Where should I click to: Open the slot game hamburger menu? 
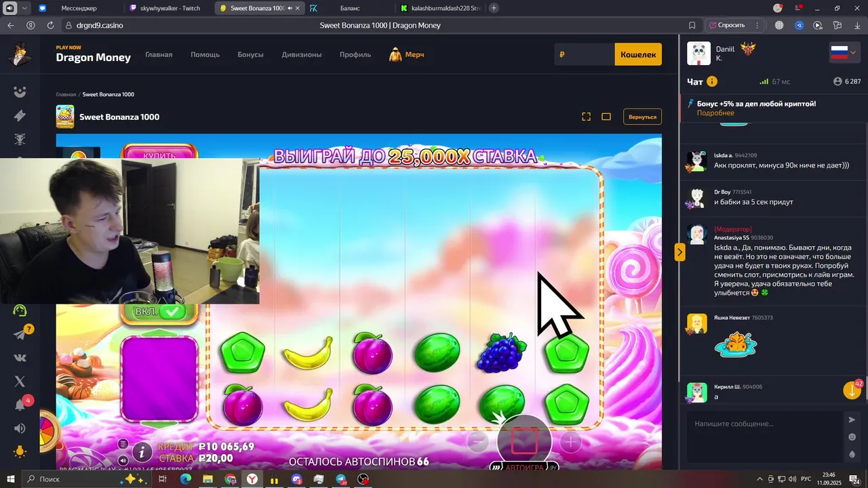pyautogui.click(x=123, y=444)
